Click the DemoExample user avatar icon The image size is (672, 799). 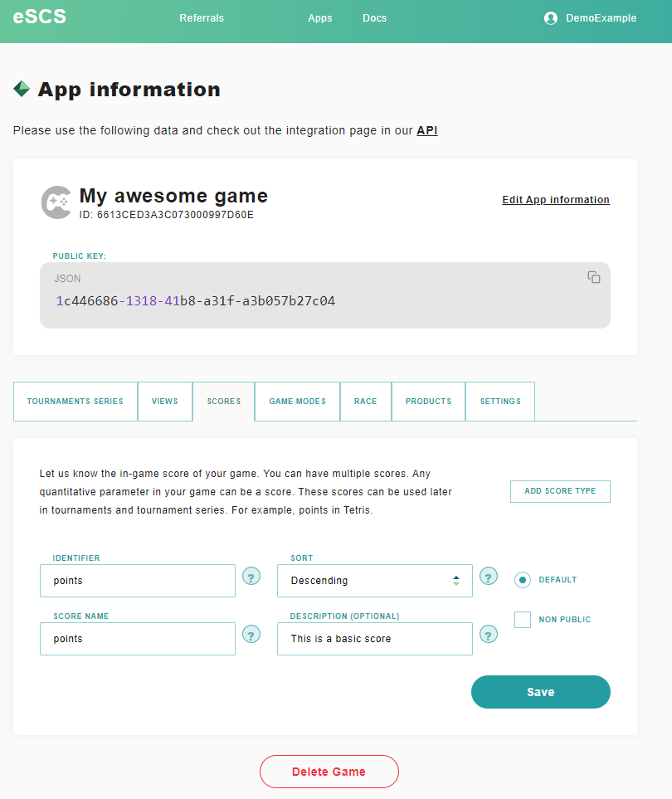pyautogui.click(x=551, y=18)
